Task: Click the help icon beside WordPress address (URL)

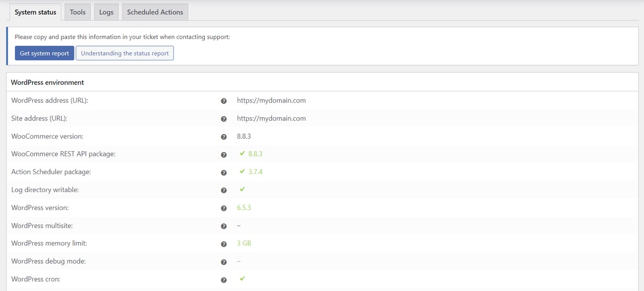Action: point(223,101)
